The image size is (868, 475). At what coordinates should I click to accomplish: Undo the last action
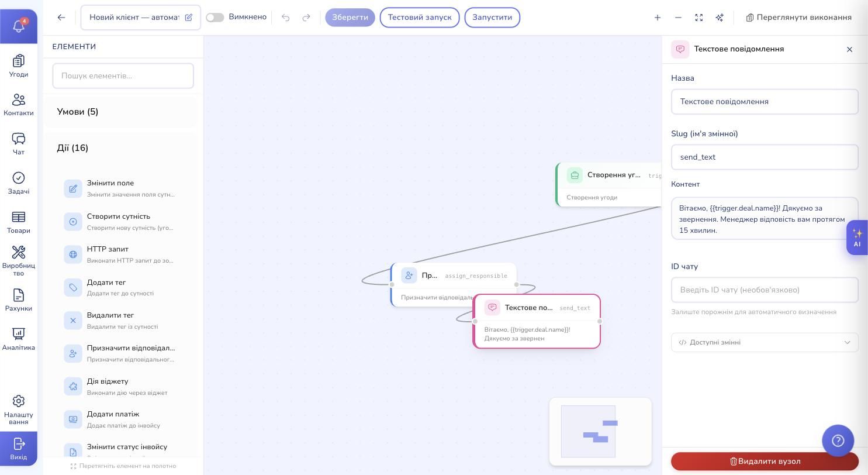286,18
